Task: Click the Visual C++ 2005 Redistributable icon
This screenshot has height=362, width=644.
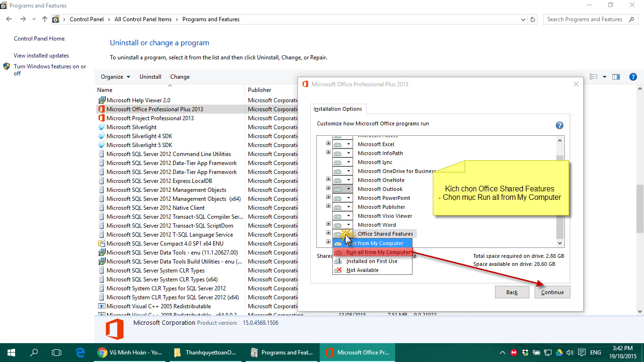Action: (101, 306)
